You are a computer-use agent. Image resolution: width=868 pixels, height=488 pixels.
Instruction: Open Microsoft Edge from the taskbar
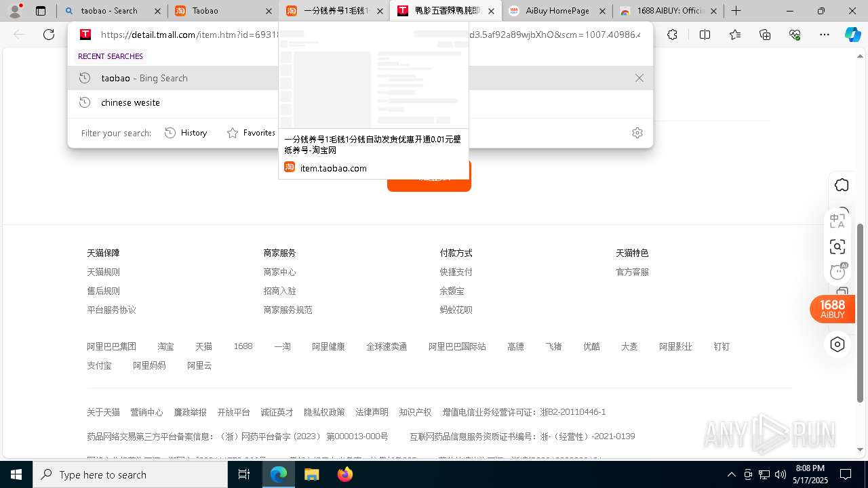click(x=279, y=475)
